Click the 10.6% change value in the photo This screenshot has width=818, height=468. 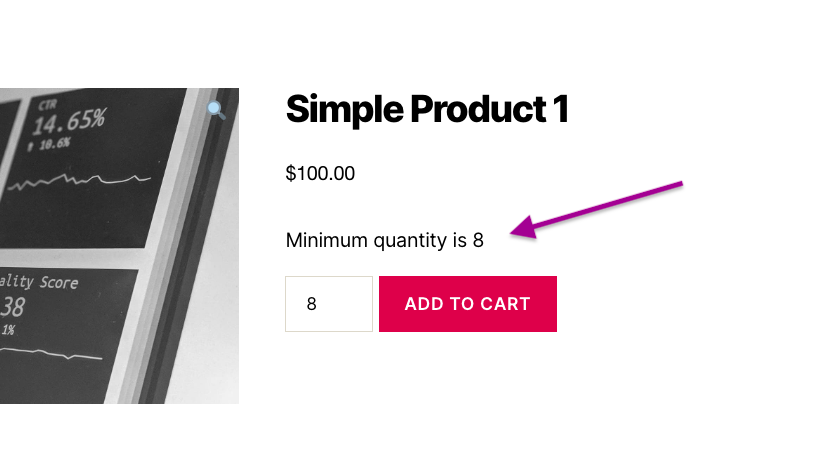point(55,143)
